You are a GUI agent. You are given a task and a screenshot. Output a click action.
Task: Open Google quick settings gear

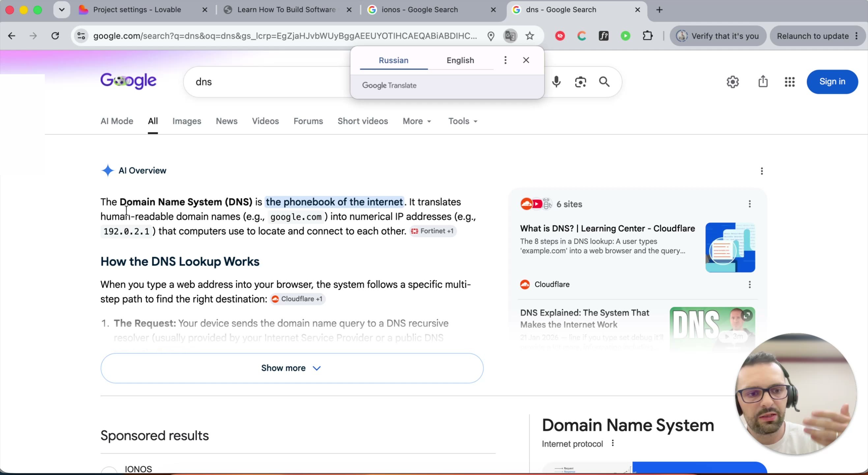click(733, 82)
